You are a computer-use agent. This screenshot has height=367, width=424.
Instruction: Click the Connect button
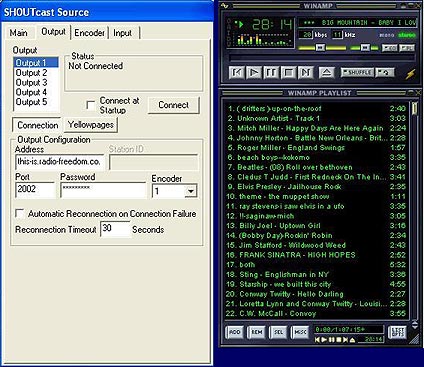point(174,105)
